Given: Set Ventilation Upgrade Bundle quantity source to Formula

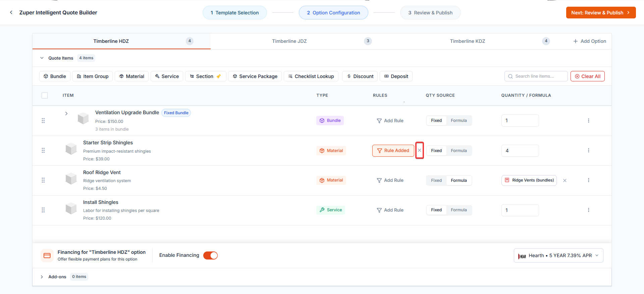Looking at the screenshot, I should pos(459,121).
